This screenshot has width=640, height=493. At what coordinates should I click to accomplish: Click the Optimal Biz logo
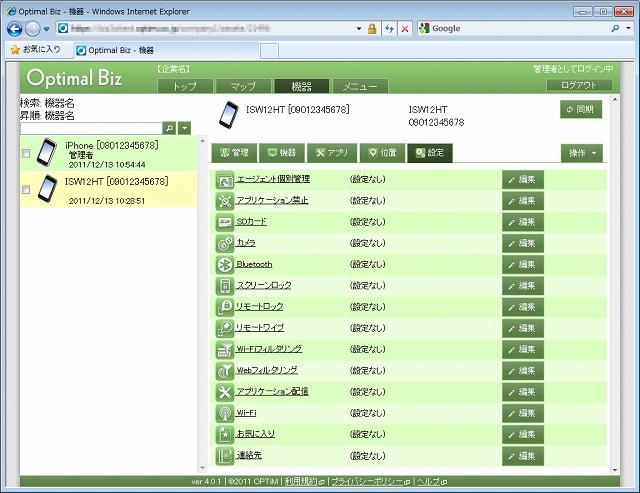click(74, 78)
